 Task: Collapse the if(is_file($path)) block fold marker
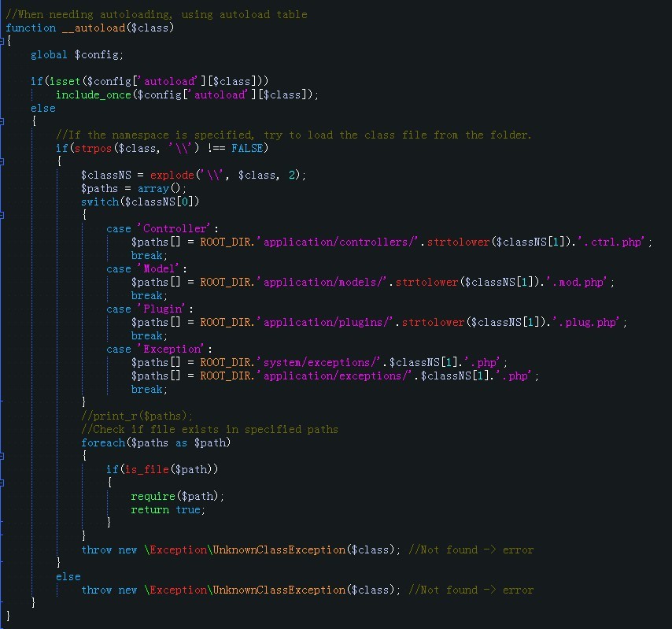pos(2,483)
